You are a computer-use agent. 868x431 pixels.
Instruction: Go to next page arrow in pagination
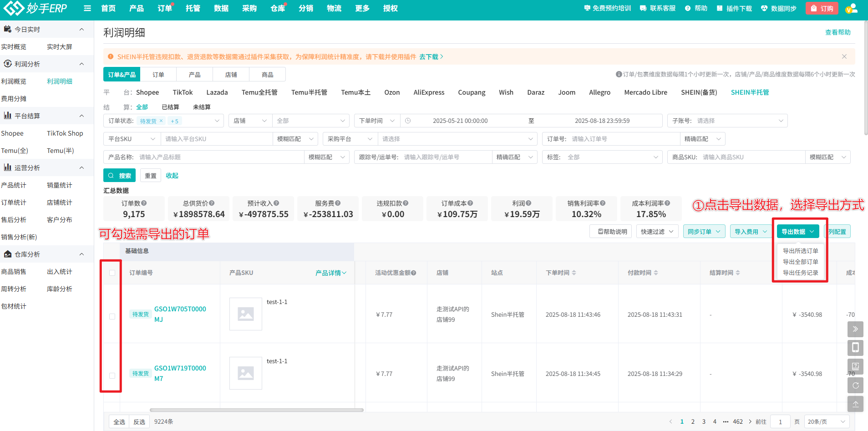(x=750, y=421)
